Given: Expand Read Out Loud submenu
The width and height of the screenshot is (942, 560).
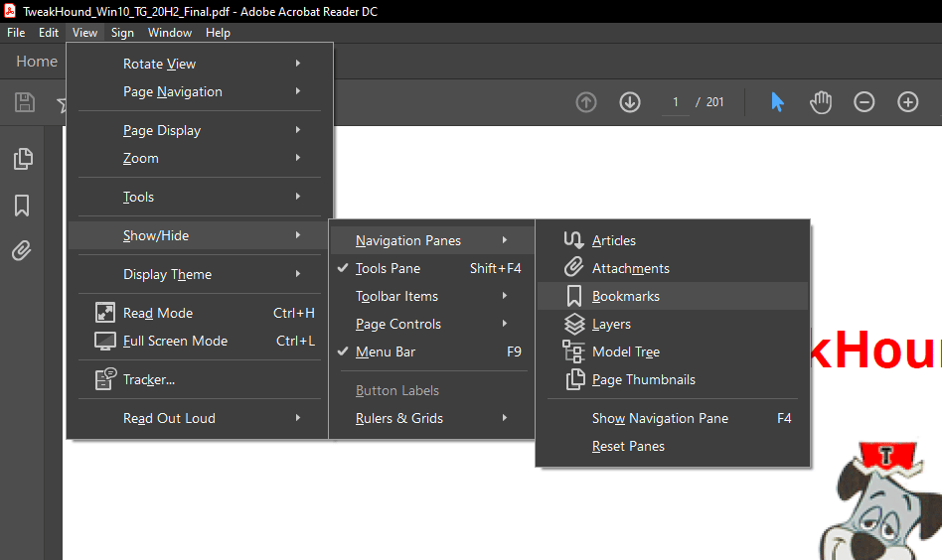Looking at the screenshot, I should 200,418.
